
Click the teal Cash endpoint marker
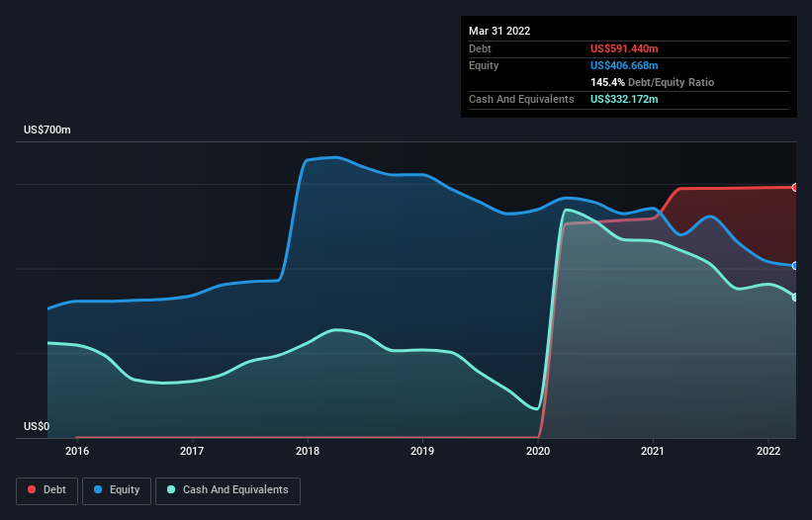[795, 297]
